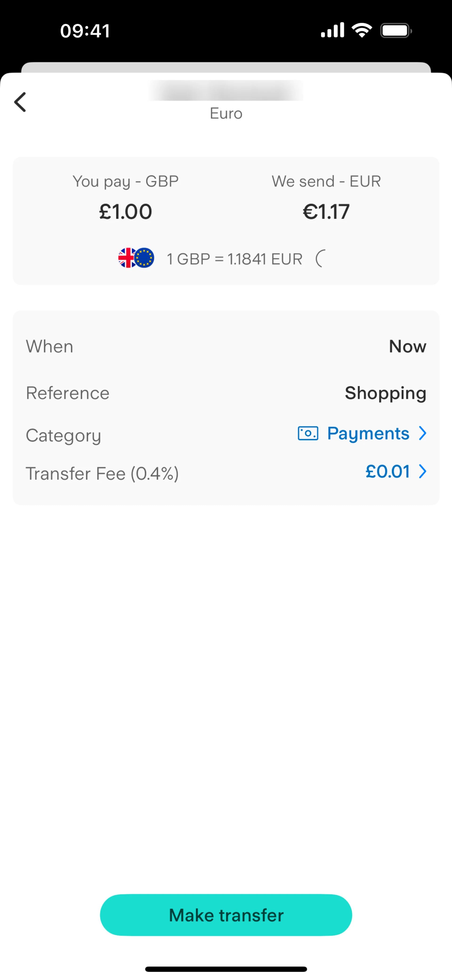
Task: Tap the blurred recipient name header
Action: coord(226,90)
